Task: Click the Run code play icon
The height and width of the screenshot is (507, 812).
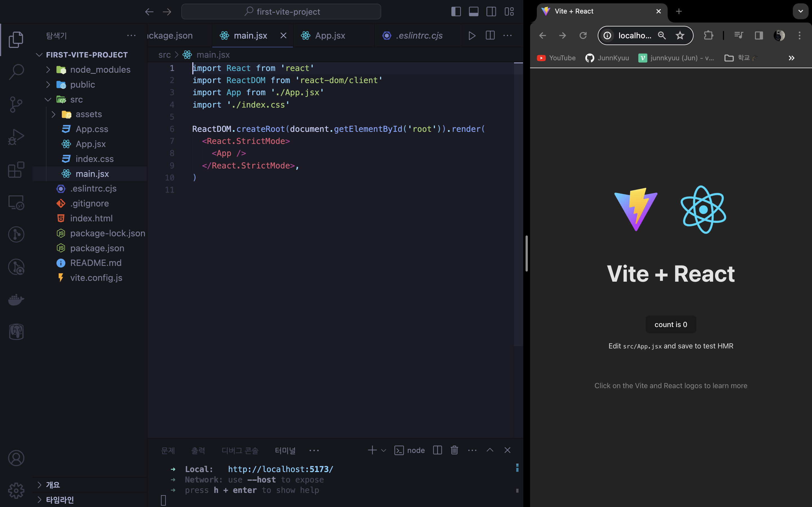Action: tap(472, 35)
